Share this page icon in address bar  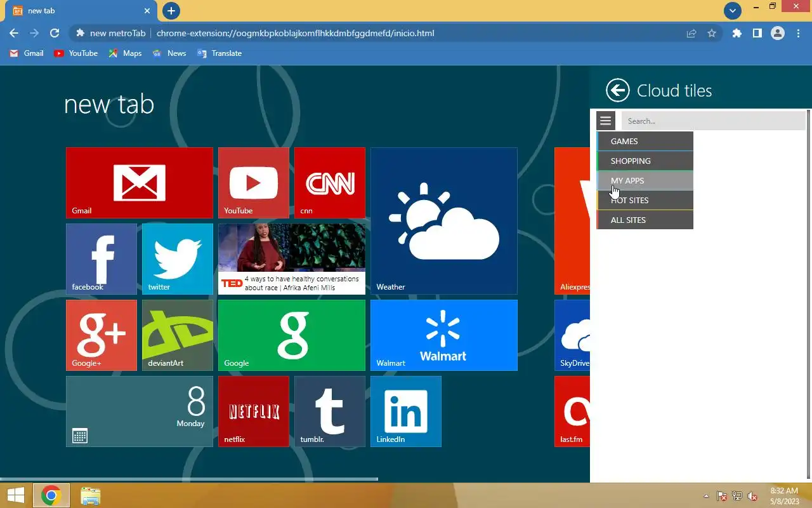(691, 33)
